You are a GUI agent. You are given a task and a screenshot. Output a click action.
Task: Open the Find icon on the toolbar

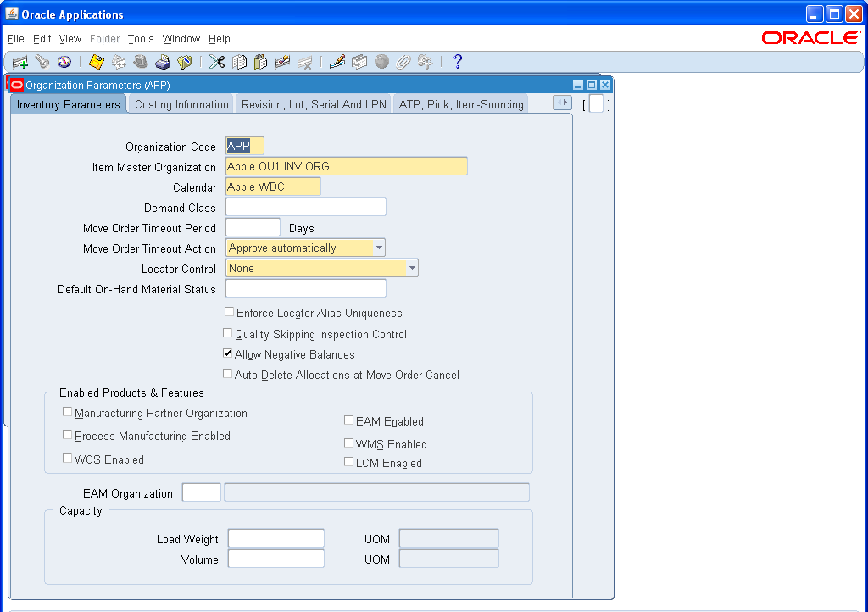click(42, 61)
